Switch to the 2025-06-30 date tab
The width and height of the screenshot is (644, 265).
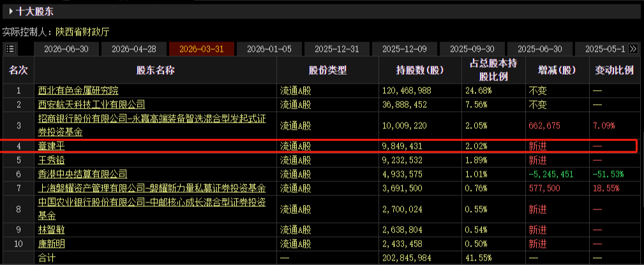coord(540,49)
